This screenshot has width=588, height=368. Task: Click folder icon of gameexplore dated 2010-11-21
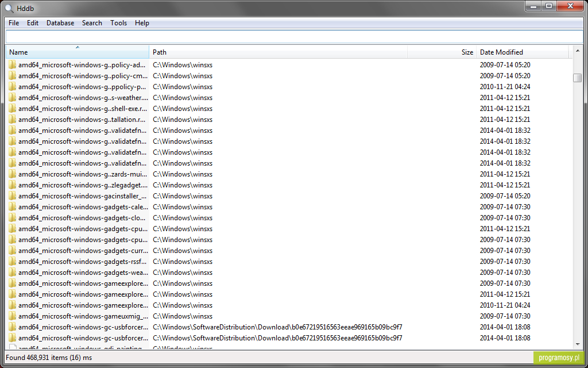click(x=13, y=305)
